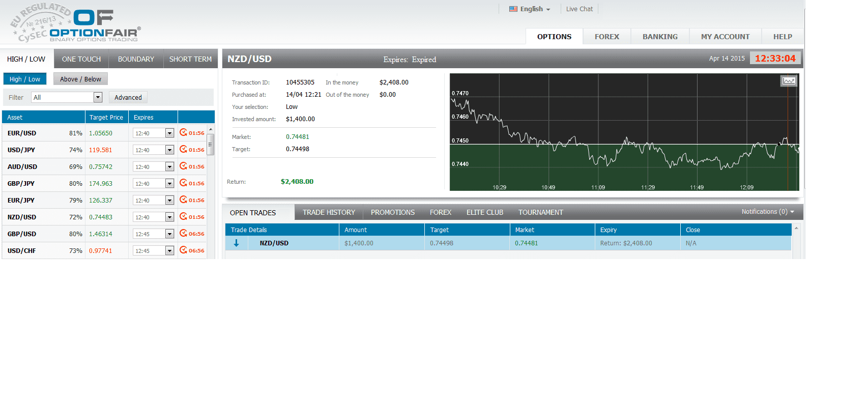Switch to the Trade History tab
Screen dimensions: 868x396
click(329, 213)
